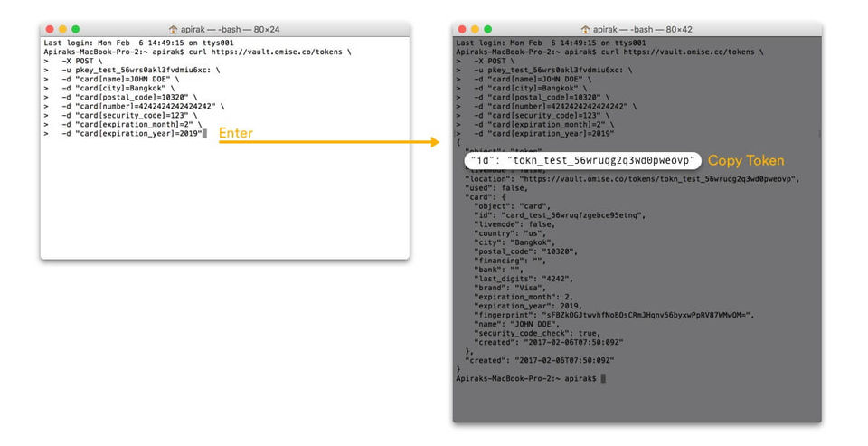Click the "expiration_month": 2 output line
Screen dimensions: 868x446
coord(524,297)
